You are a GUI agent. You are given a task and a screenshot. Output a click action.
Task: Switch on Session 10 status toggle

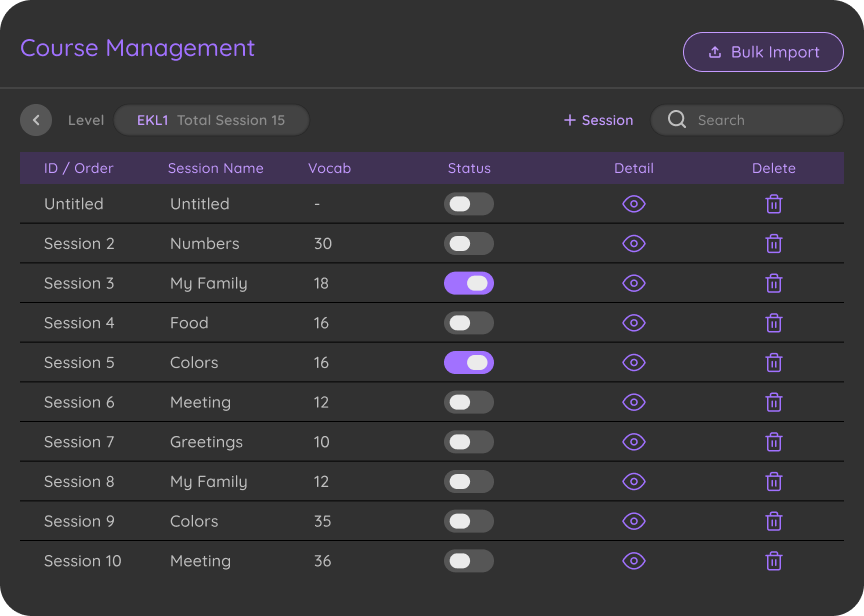469,561
